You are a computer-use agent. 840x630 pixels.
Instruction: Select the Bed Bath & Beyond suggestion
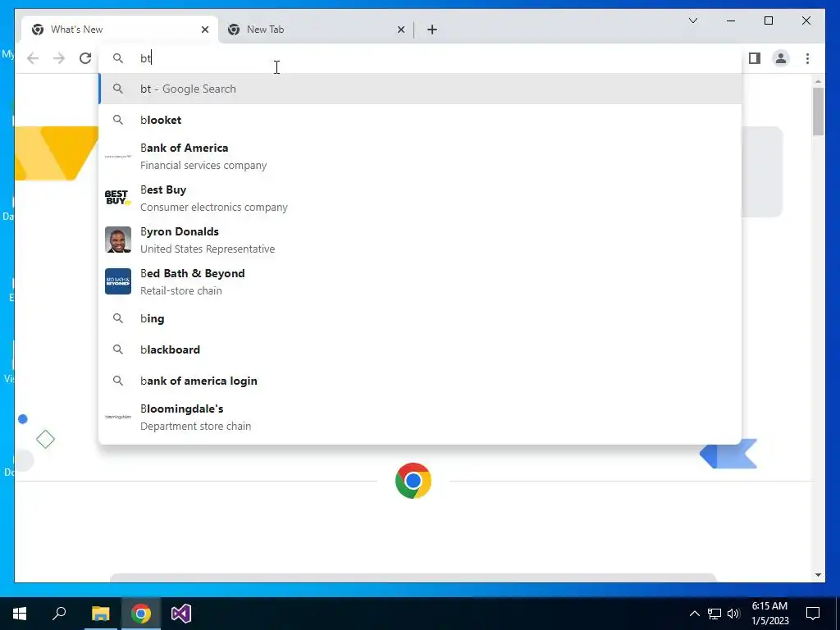[420, 282]
